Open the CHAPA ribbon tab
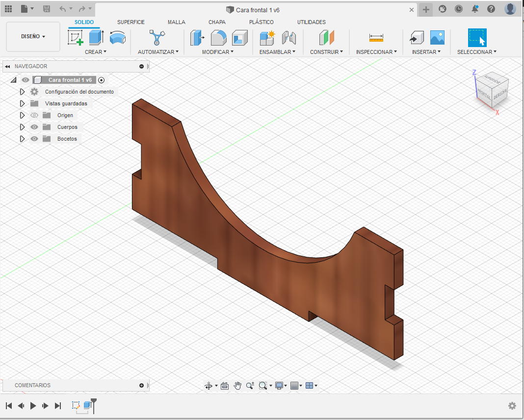524x420 pixels. click(x=217, y=22)
